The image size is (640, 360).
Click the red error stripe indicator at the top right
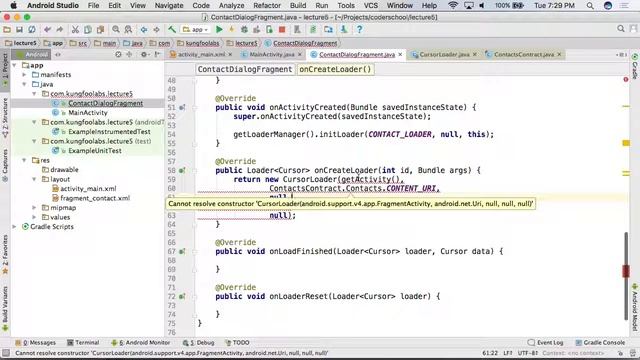(626, 80)
